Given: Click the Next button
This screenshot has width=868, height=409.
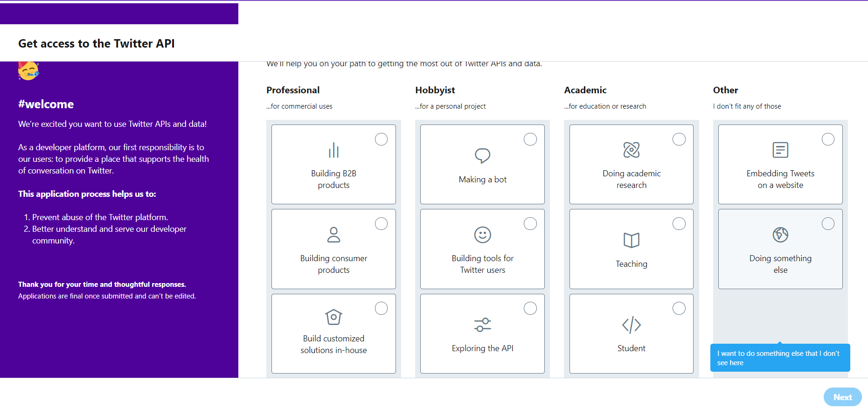Looking at the screenshot, I should (842, 396).
